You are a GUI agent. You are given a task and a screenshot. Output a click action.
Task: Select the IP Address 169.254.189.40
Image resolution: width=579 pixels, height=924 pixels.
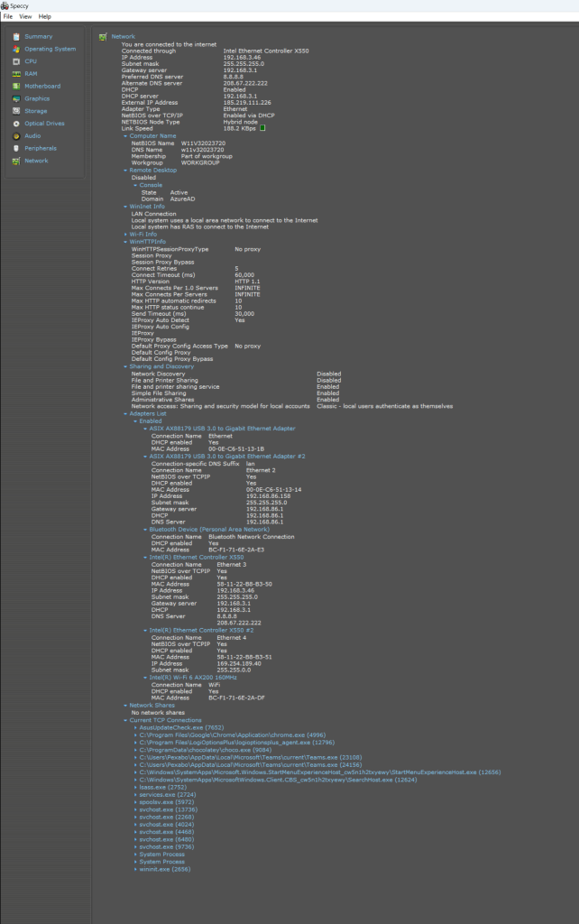click(239, 663)
